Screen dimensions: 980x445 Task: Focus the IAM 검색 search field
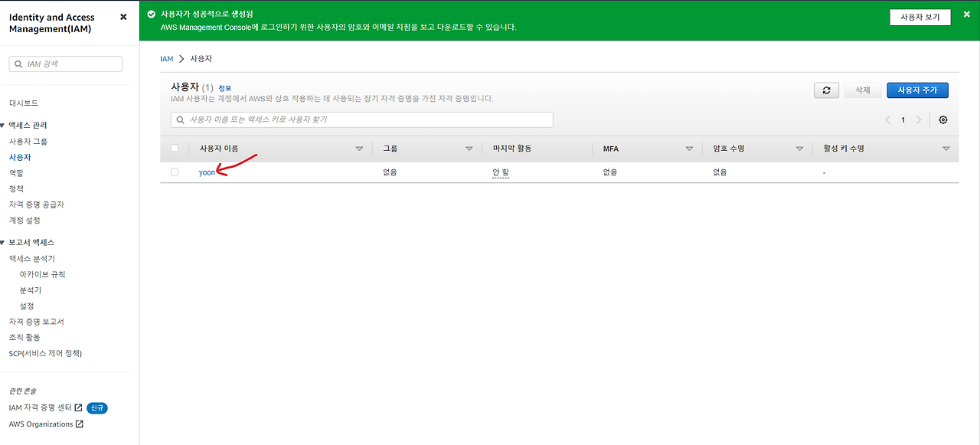pyautogui.click(x=66, y=64)
